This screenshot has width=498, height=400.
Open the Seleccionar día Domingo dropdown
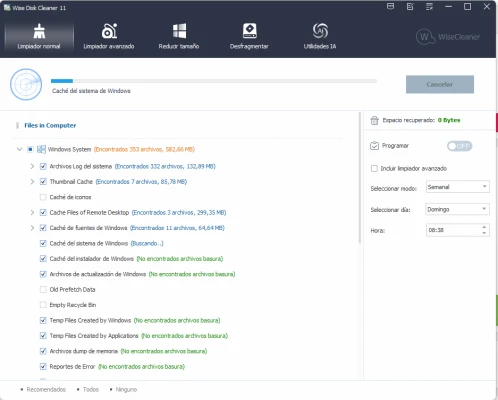457,209
